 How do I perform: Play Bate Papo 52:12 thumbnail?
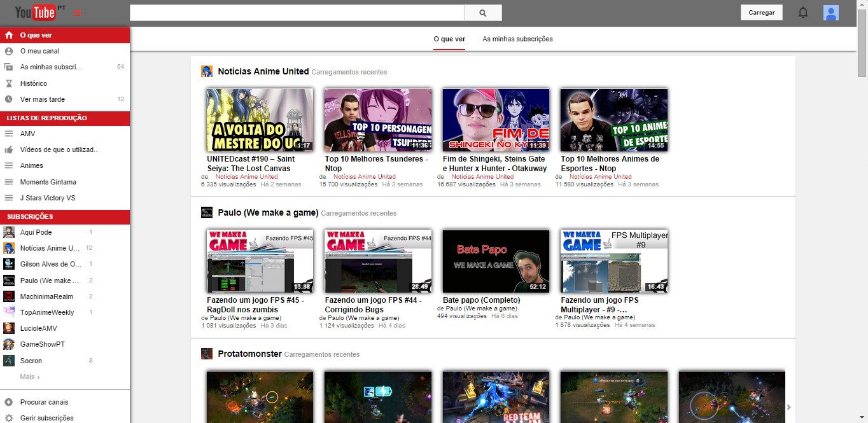pyautogui.click(x=496, y=261)
